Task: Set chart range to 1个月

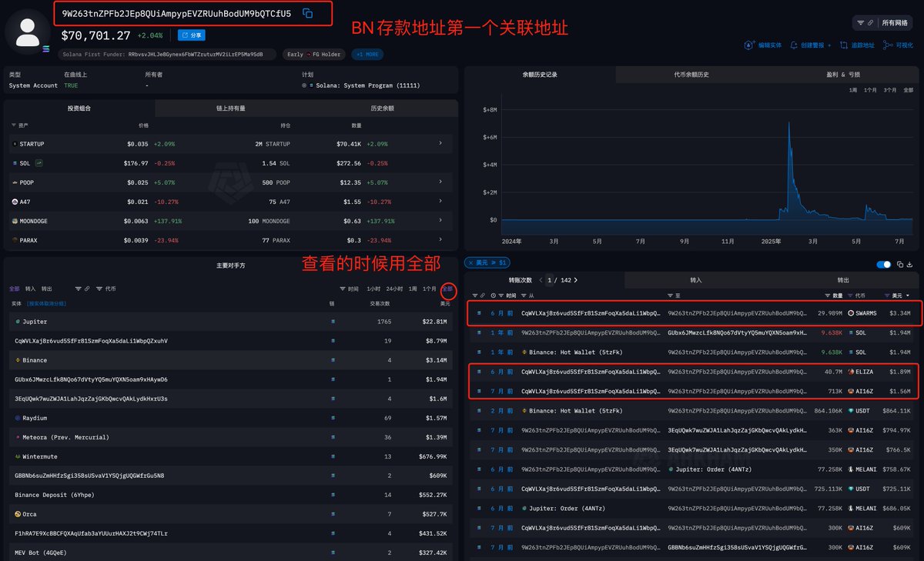Action: [870, 90]
